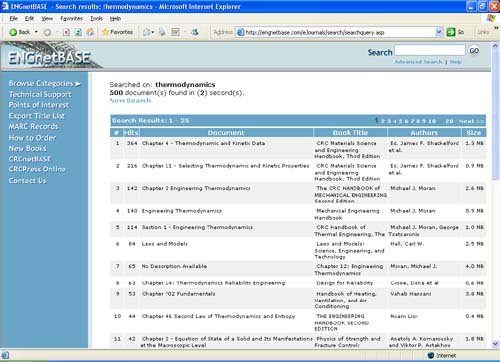500x362 pixels.
Task: Open the Back history dropdown arrow
Action: [x=36, y=32]
